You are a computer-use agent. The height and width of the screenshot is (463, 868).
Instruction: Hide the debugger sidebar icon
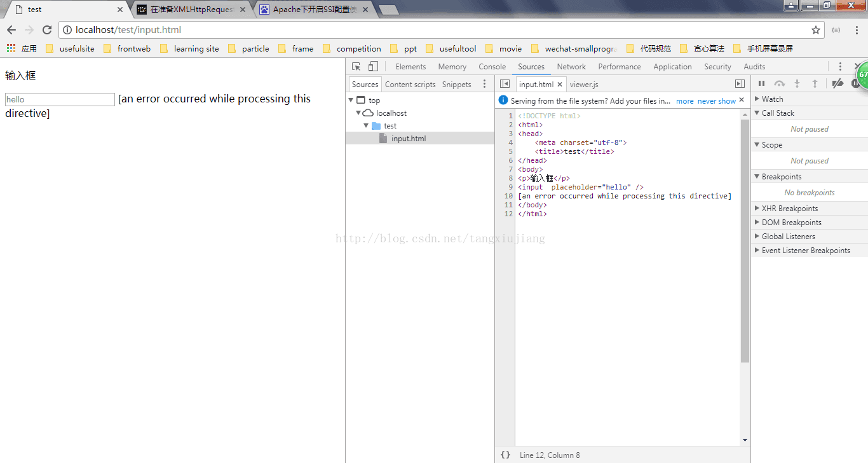point(740,84)
